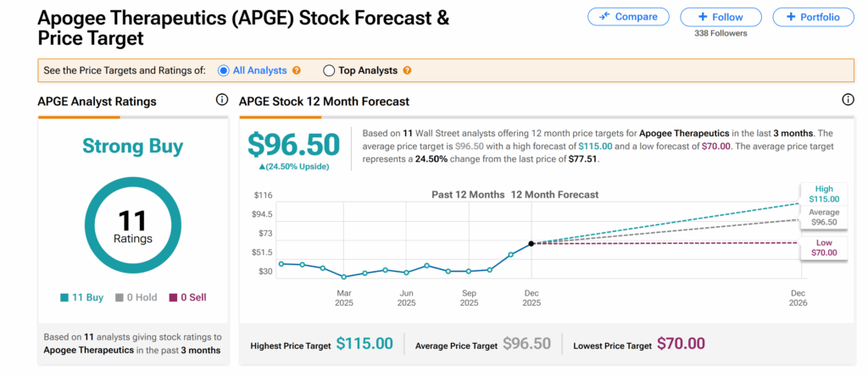This screenshot has height=376, width=868.
Task: Add APGE to Portfolio
Action: click(812, 17)
